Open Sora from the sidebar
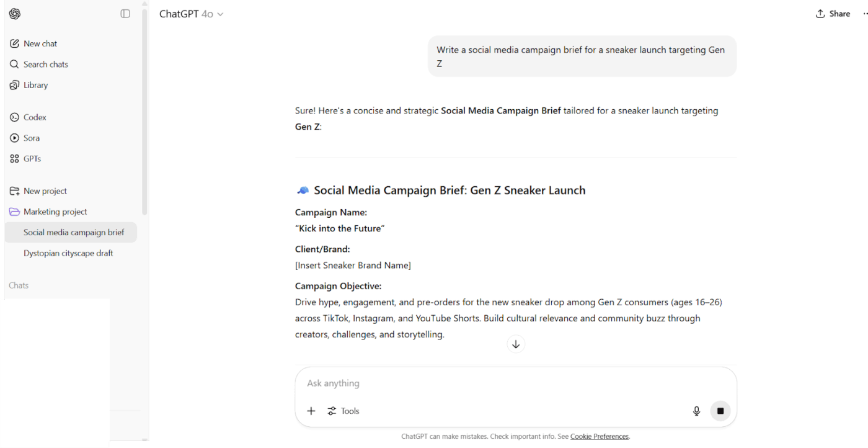 tap(31, 138)
